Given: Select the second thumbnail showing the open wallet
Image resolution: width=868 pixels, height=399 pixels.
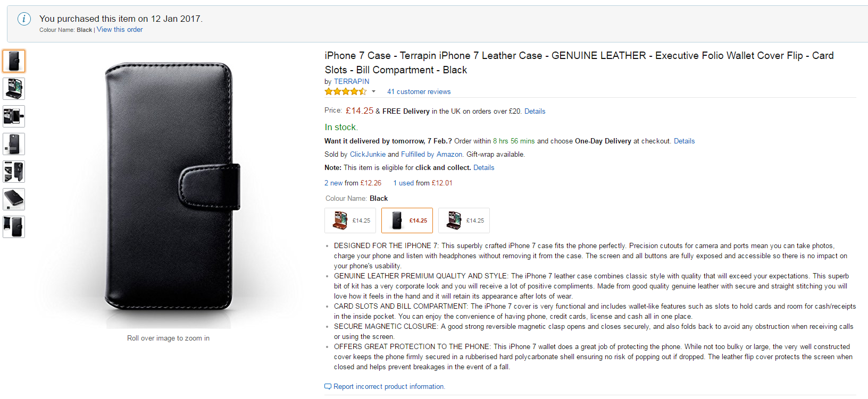Looking at the screenshot, I should (x=14, y=89).
